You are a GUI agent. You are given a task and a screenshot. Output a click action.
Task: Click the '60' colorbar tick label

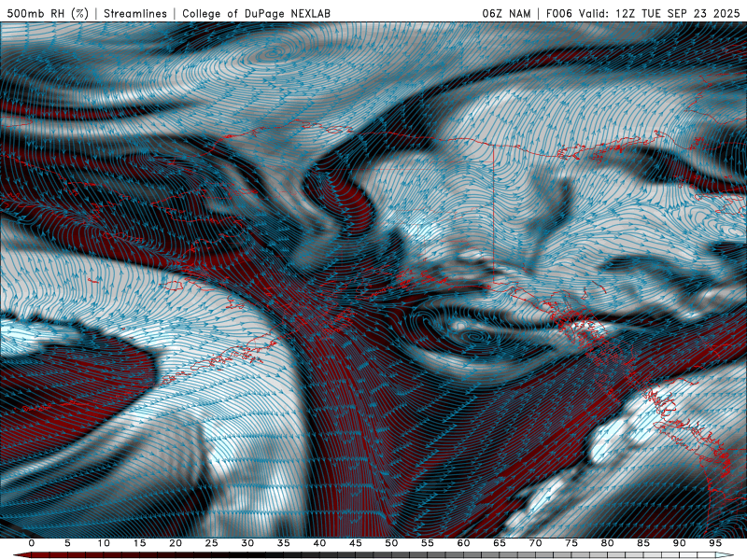pos(463,543)
